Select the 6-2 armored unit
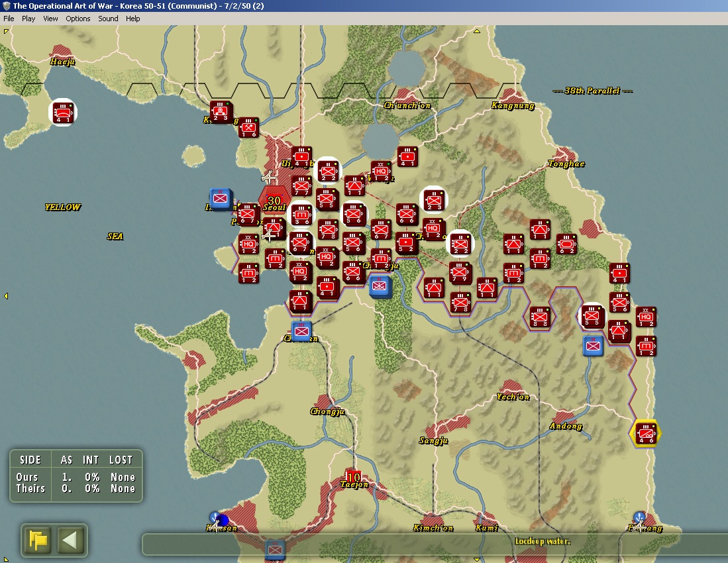The height and width of the screenshot is (563, 728). coord(566,244)
